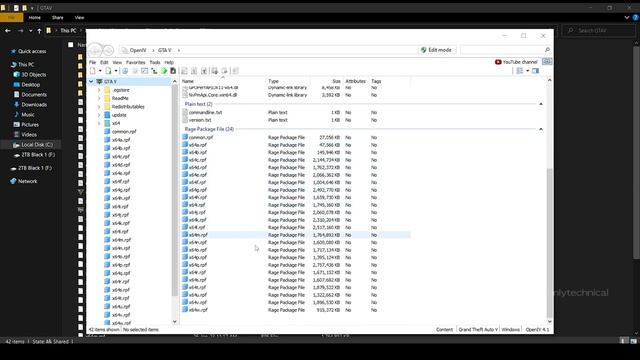Expand the update node in the tree
Viewport: 640px width, 360px height.
[x=99, y=115]
